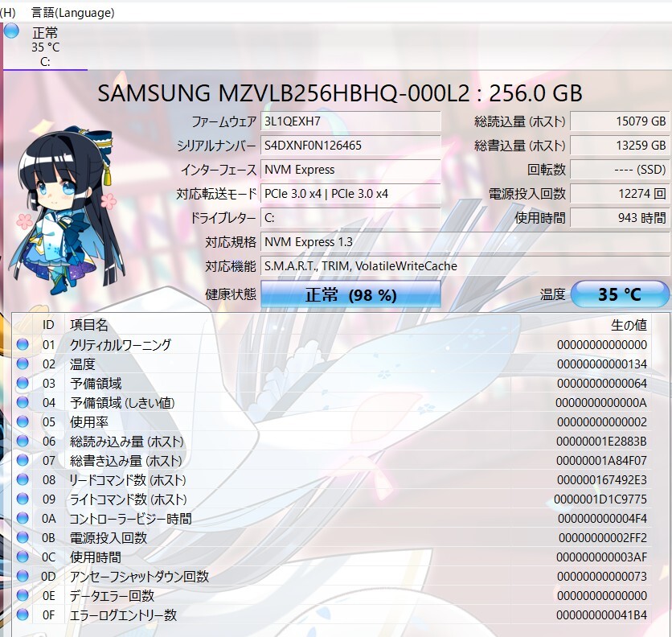Click the raw value 000000000003AF

pos(602,557)
